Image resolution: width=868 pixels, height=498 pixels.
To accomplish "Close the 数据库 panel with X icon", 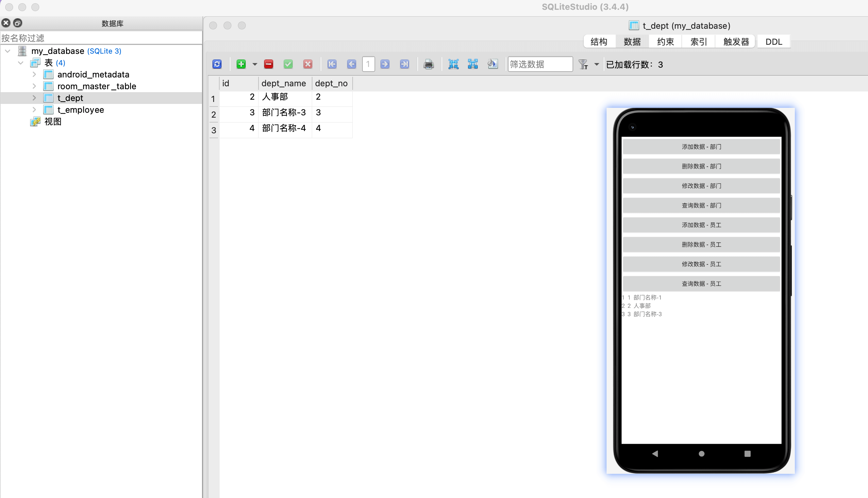I will coord(6,23).
